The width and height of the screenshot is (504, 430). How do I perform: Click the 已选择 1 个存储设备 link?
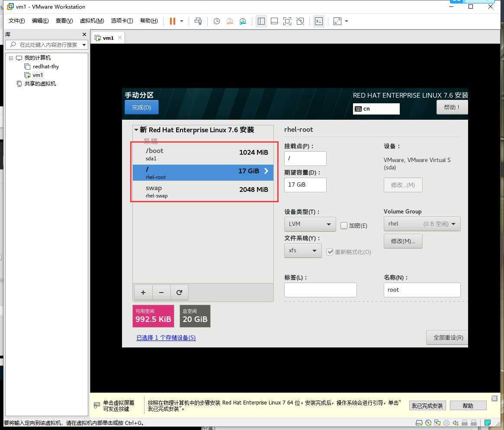(166, 338)
